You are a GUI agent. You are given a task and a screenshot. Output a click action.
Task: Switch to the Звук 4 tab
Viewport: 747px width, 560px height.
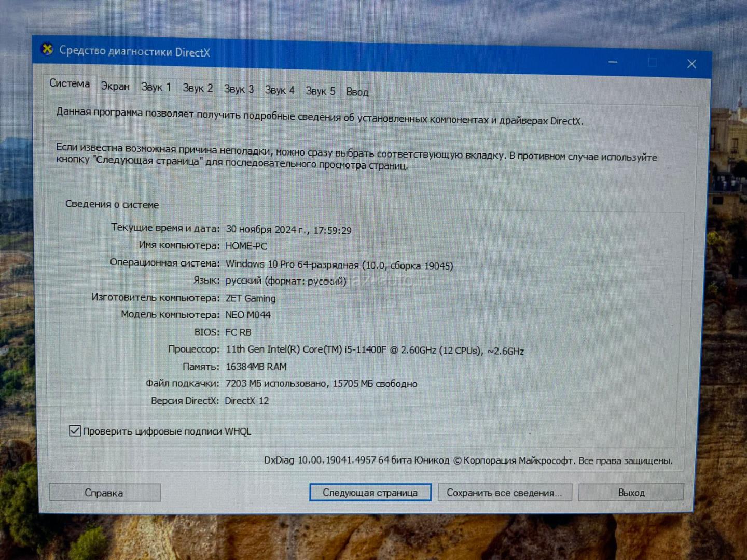[x=280, y=90]
